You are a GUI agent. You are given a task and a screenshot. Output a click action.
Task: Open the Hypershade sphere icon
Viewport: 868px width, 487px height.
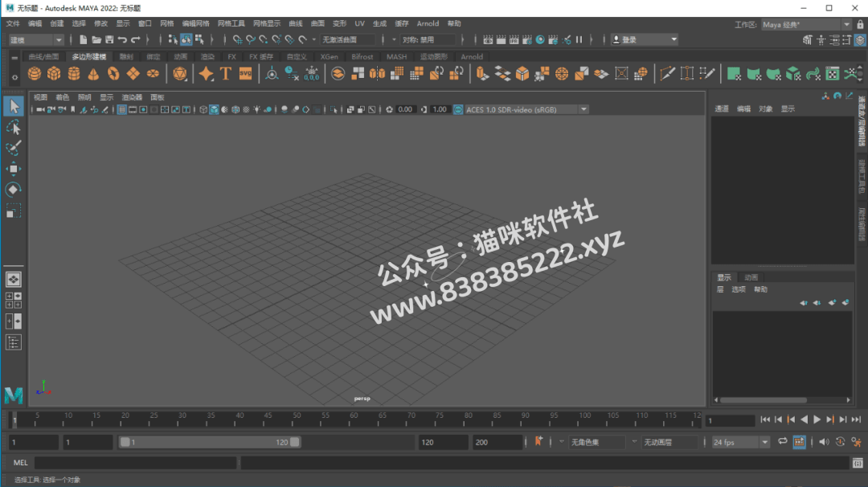pyautogui.click(x=540, y=40)
